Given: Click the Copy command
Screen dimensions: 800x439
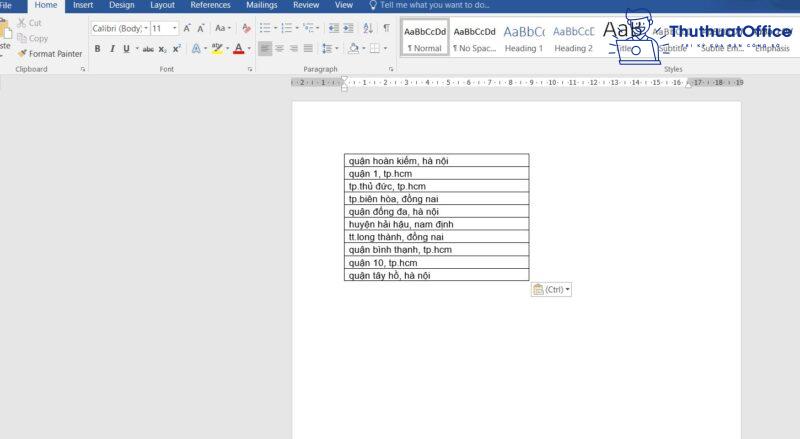Looking at the screenshot, I should coord(33,38).
